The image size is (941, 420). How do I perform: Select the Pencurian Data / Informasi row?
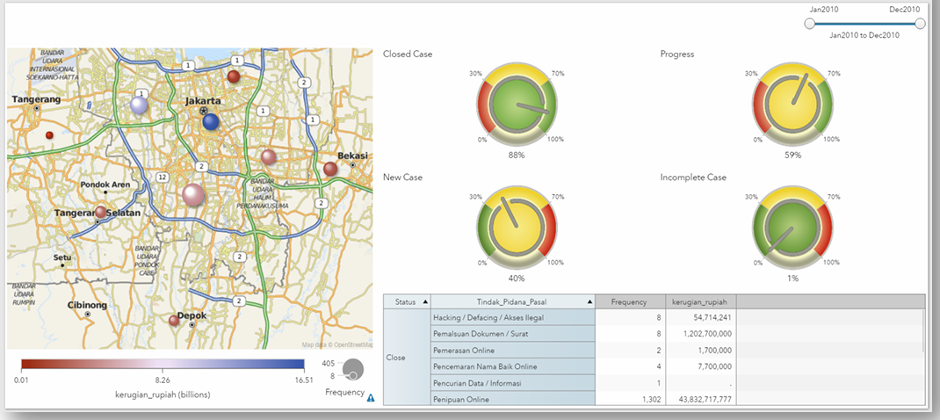coord(513,382)
